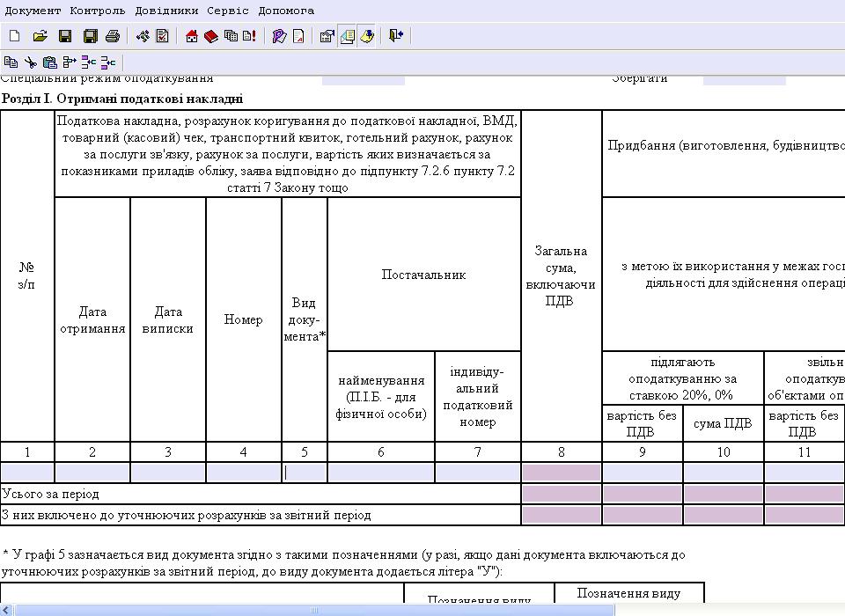Click the Вид документа input cell in column 5

(x=305, y=473)
